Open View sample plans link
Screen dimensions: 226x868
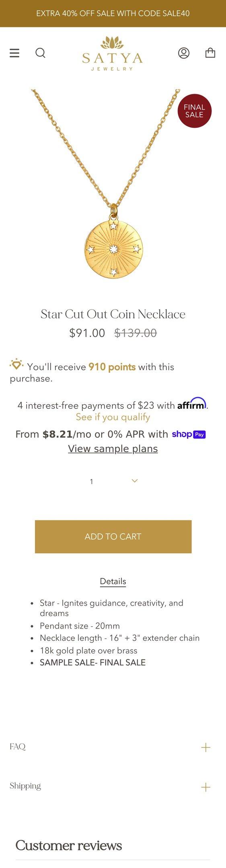point(113,449)
